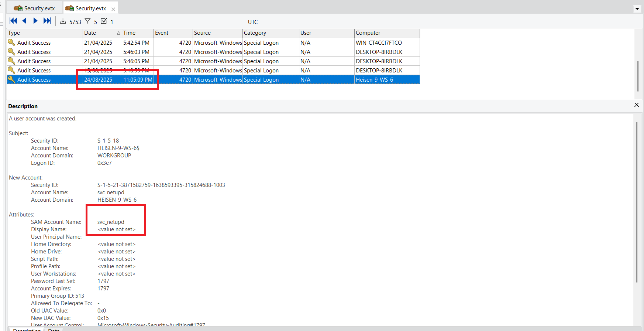The height and width of the screenshot is (331, 644).
Task: Open the filter funnel icon
Action: 87,21
